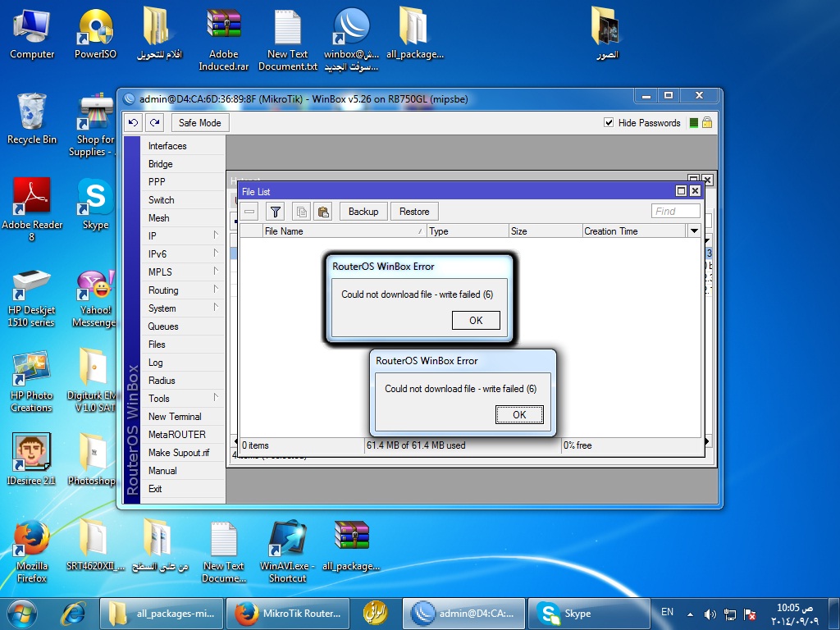Switch to all_packages-mi... folder taskbar button
The image size is (840, 630).
pyautogui.click(x=162, y=614)
